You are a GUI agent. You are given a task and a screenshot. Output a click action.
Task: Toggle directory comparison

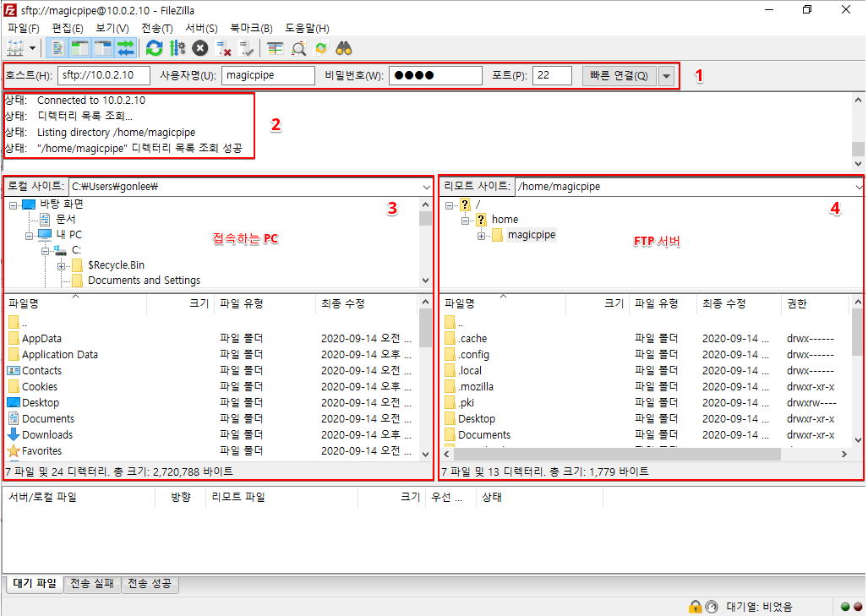tap(299, 49)
